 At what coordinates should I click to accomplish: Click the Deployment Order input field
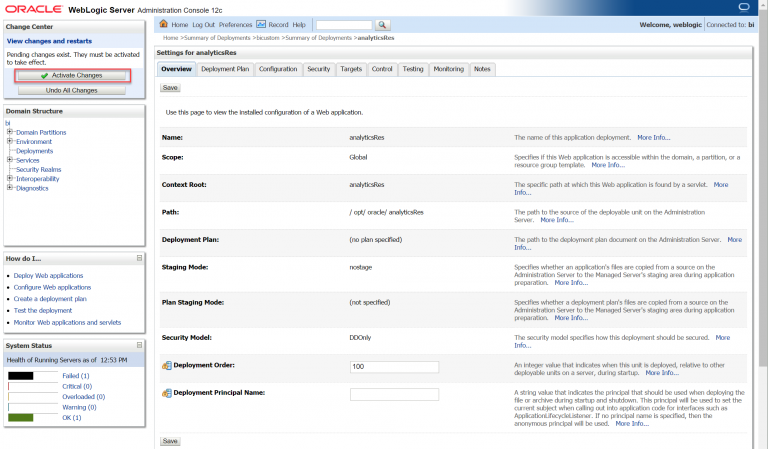point(394,367)
